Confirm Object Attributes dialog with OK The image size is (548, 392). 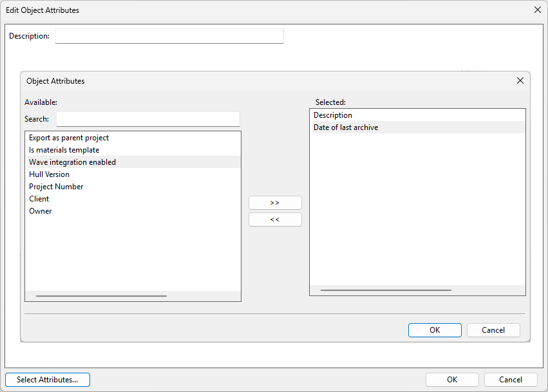tap(435, 330)
